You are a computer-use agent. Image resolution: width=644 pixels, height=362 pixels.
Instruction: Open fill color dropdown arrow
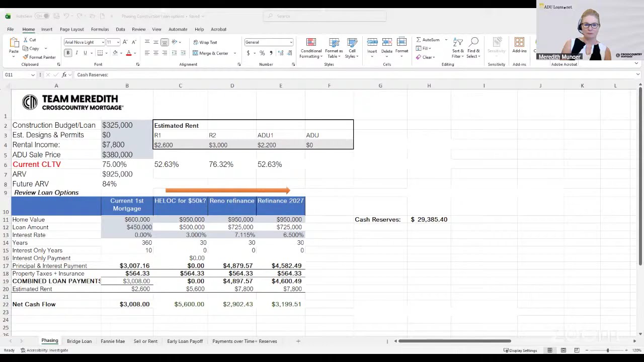pos(121,53)
